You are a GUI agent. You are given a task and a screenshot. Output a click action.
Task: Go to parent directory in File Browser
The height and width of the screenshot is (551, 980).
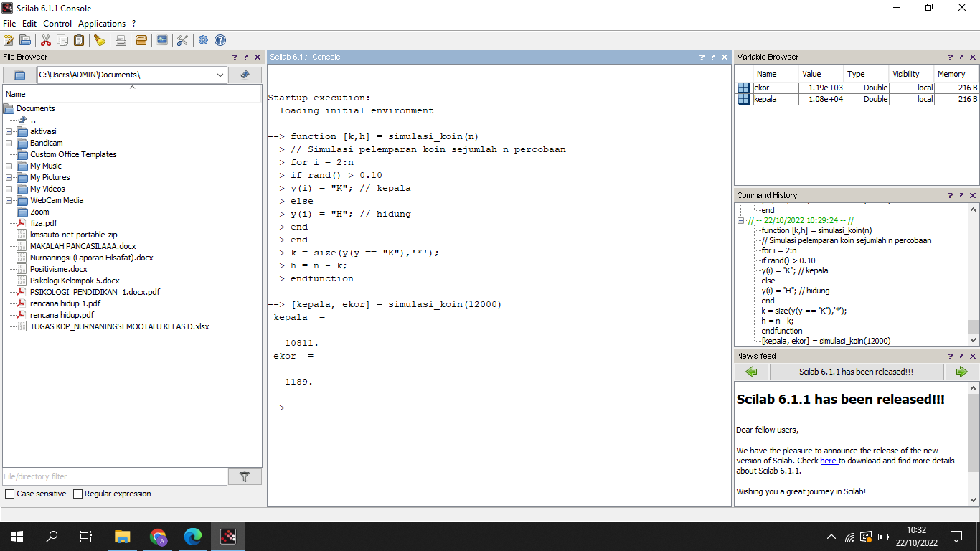(x=245, y=75)
